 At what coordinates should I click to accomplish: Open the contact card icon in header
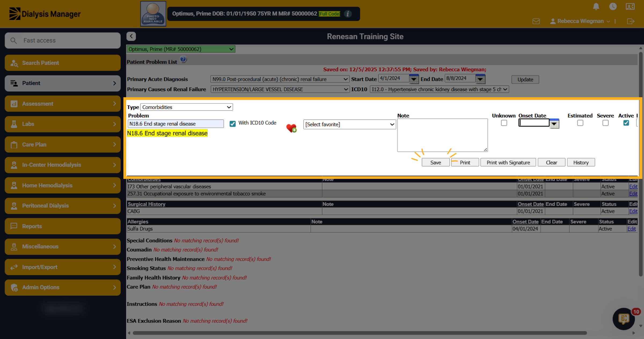click(630, 6)
